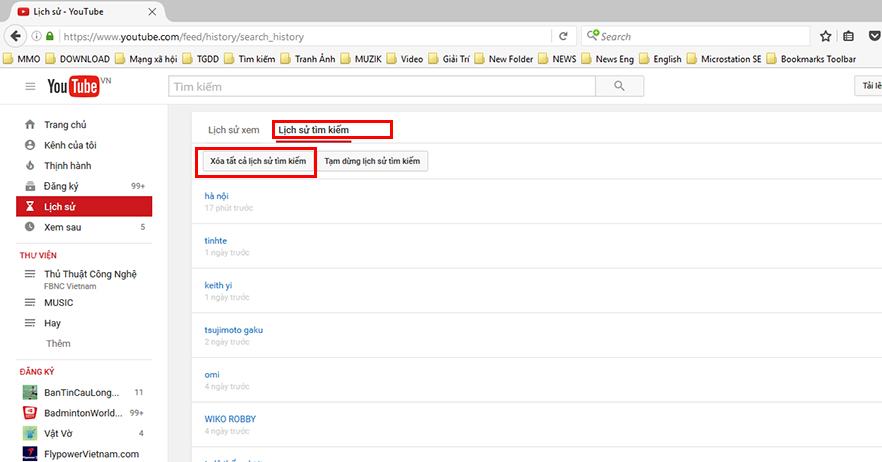Open the TGDD bookmarks folder
The image size is (882, 462).
201,59
